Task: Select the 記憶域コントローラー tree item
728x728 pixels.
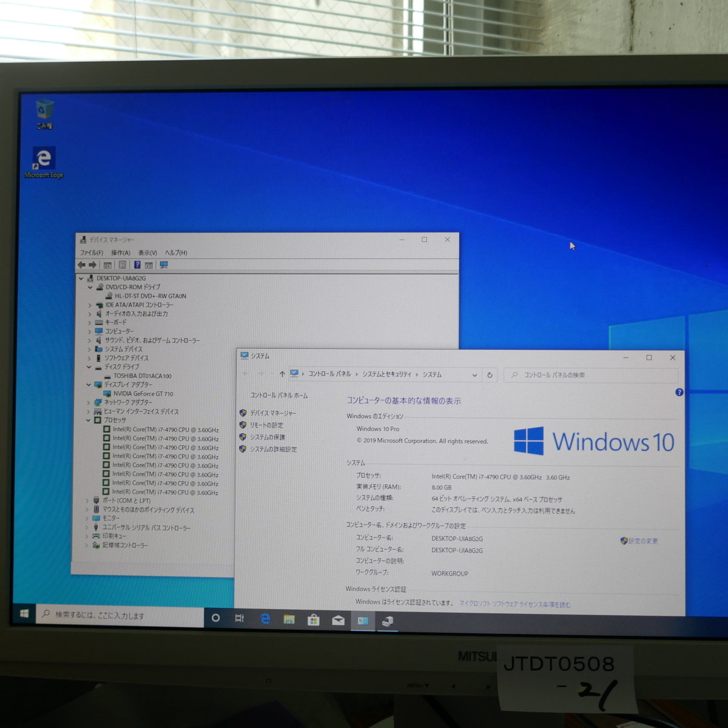Action: pos(125,545)
